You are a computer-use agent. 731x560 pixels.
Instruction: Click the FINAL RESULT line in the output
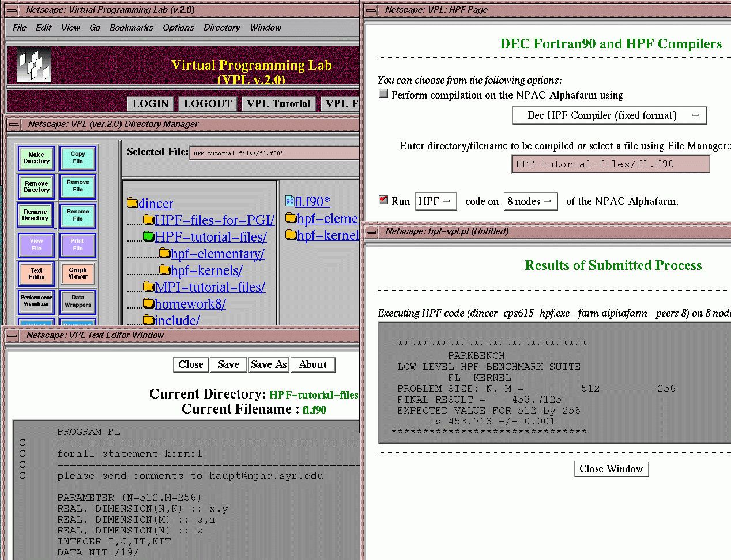point(479,399)
